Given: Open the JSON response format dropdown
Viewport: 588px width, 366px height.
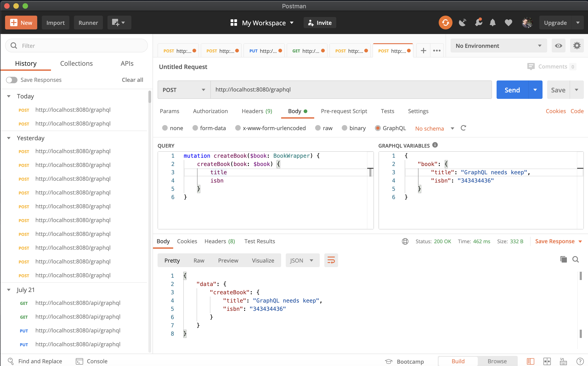Looking at the screenshot, I should tap(302, 260).
